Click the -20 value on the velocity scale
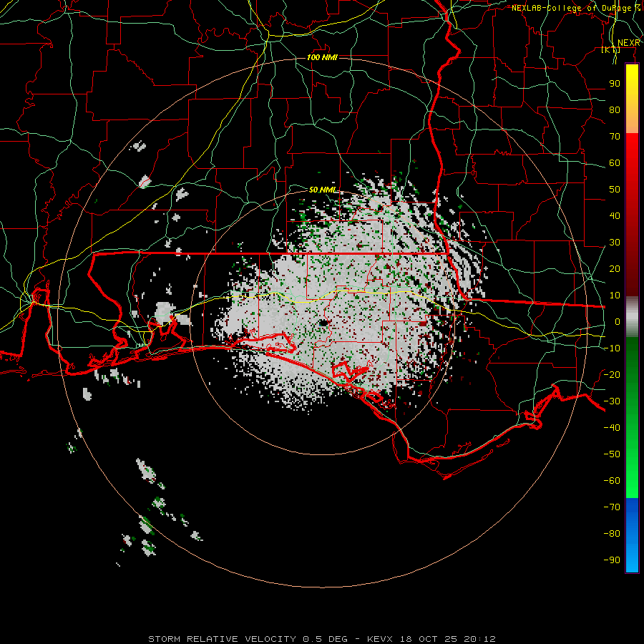 tap(612, 374)
